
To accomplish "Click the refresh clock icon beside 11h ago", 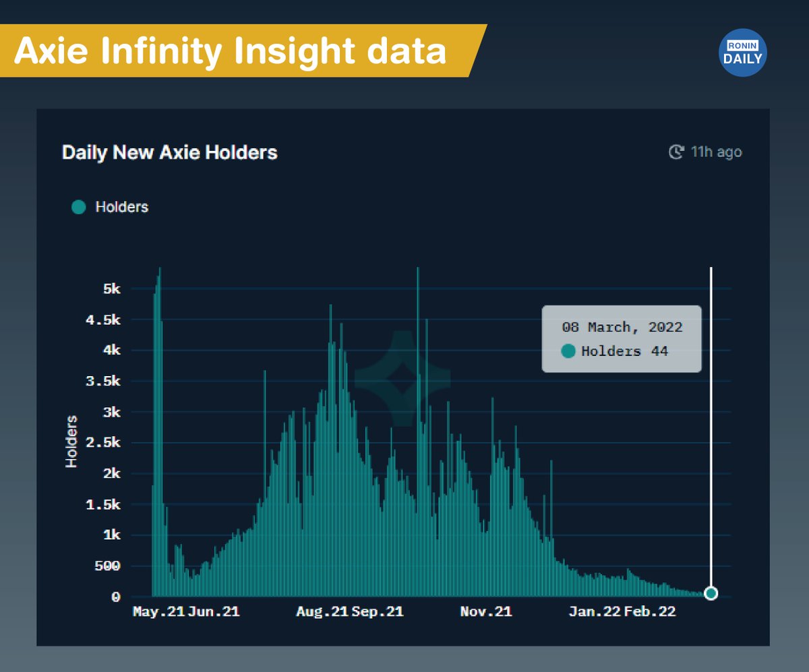I will [676, 152].
